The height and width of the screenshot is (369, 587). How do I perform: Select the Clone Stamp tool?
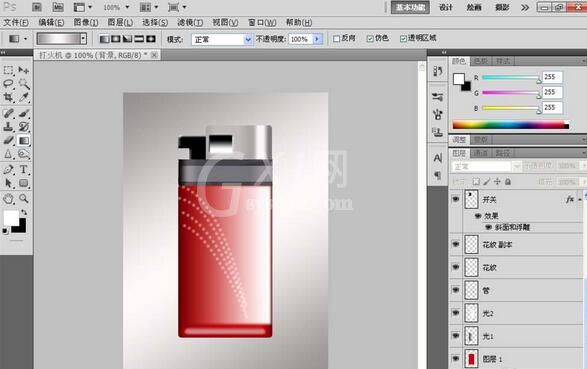[x=8, y=126]
